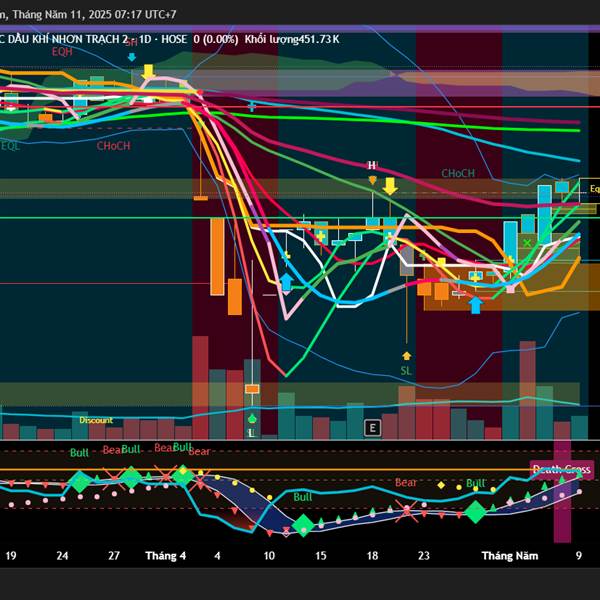Select the green marker above L label
This screenshot has width=600, height=600.
(252, 418)
